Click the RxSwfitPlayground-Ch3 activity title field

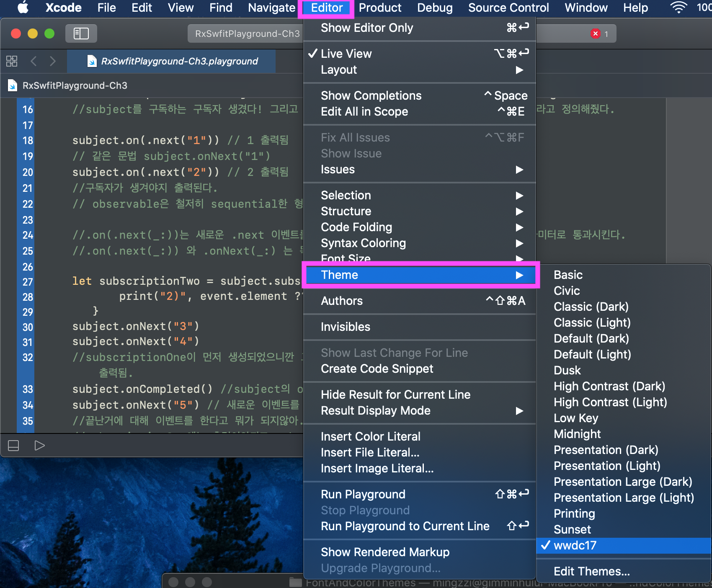pos(247,34)
